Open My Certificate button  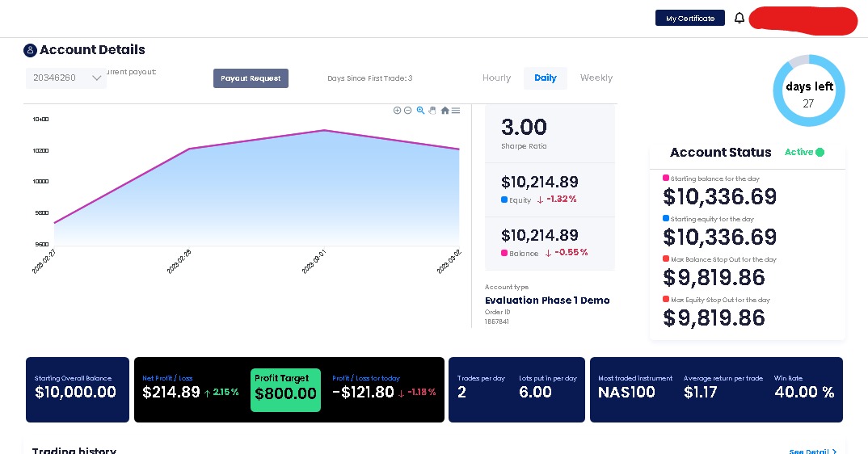point(689,19)
